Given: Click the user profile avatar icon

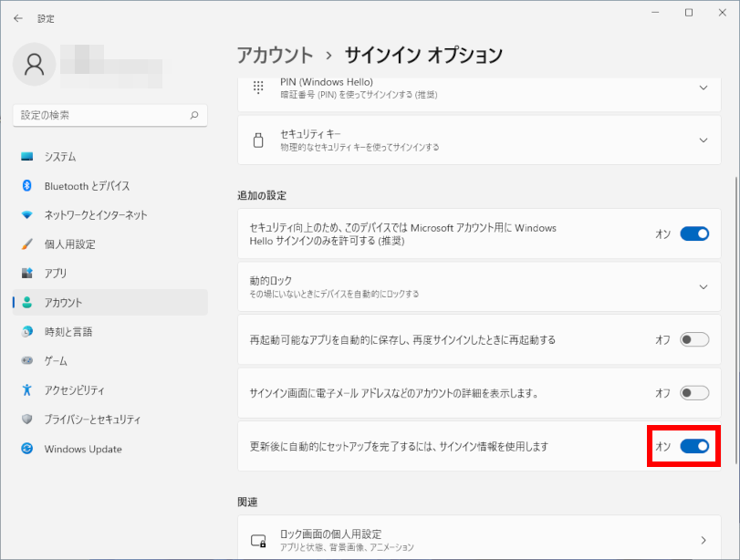Looking at the screenshot, I should [35, 64].
